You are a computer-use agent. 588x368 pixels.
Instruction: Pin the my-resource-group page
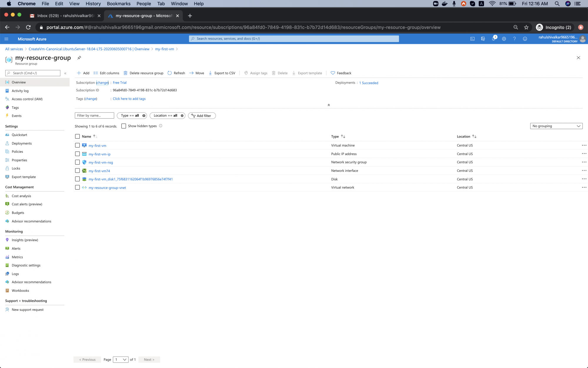click(79, 58)
